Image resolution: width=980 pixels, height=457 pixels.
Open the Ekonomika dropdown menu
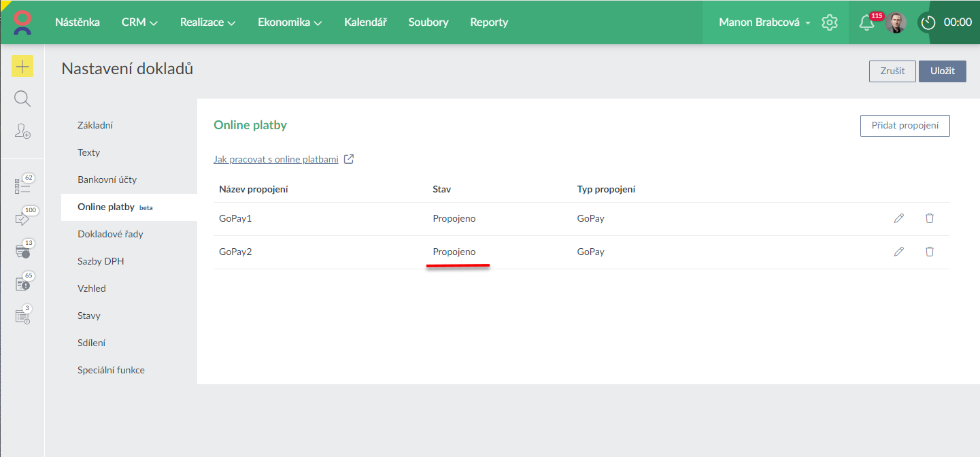point(290,22)
